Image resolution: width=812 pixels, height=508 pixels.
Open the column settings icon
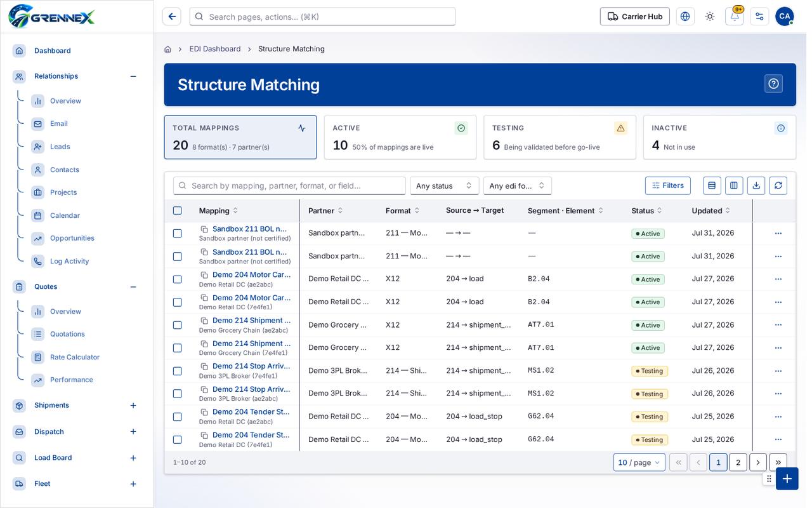734,185
